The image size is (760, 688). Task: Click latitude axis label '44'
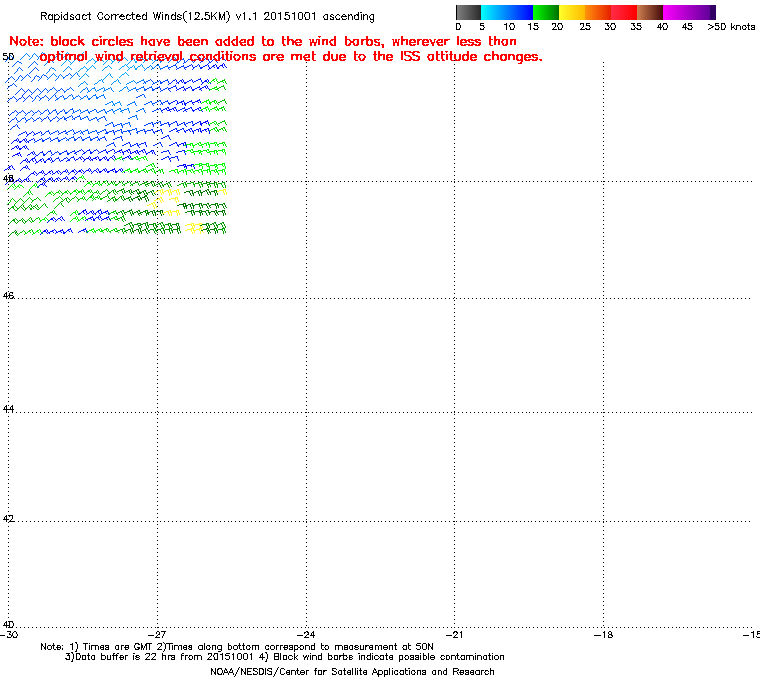coord(8,409)
